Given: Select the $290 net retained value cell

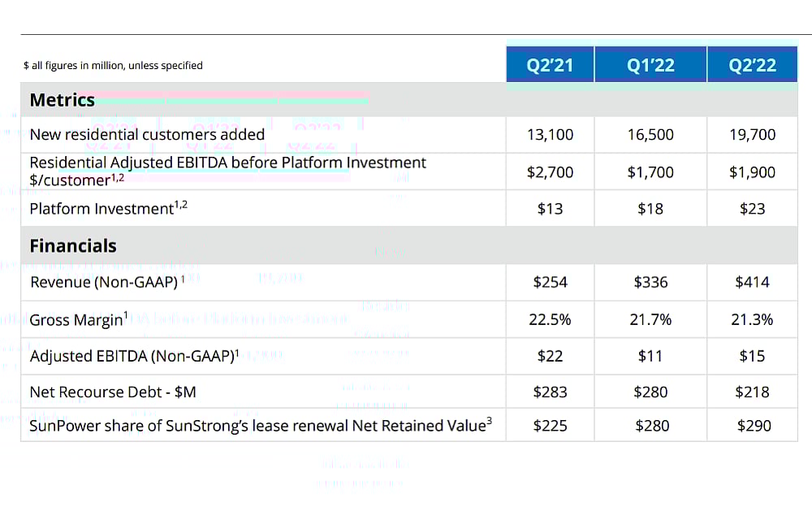Looking at the screenshot, I should (752, 424).
